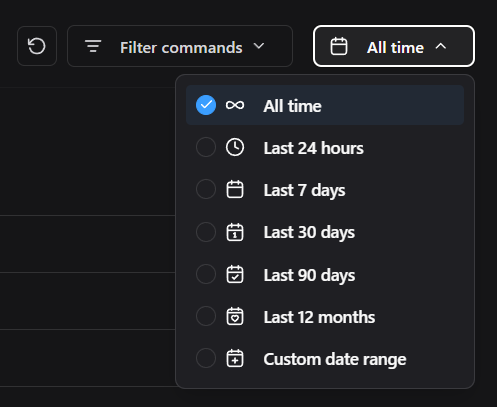Select the Last 12 months radio button

pyautogui.click(x=206, y=316)
